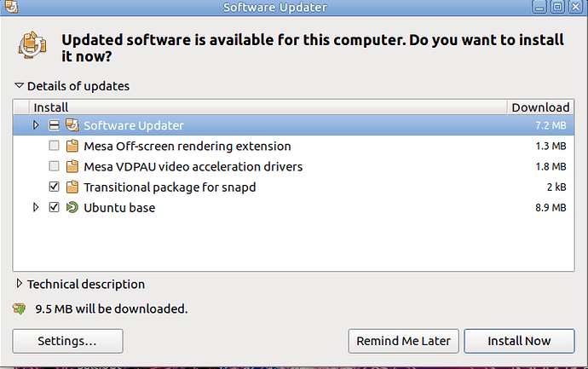
Task: Click the download size icon near 9.5 MB
Action: click(19, 308)
